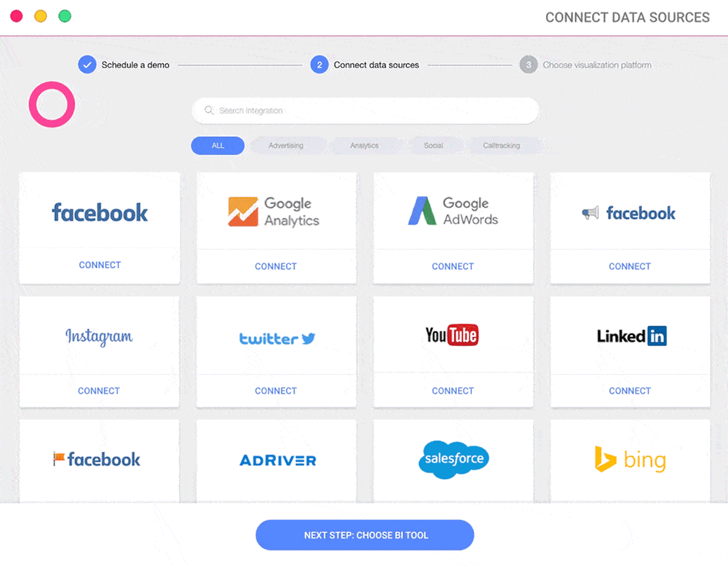Select the Salesforce cloud icon
This screenshot has height=566, width=728.
(453, 459)
